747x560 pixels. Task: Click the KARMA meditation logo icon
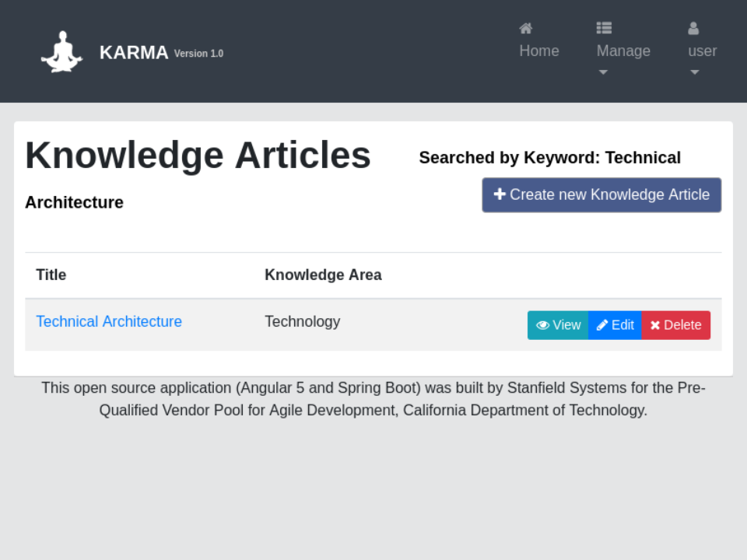[61, 52]
